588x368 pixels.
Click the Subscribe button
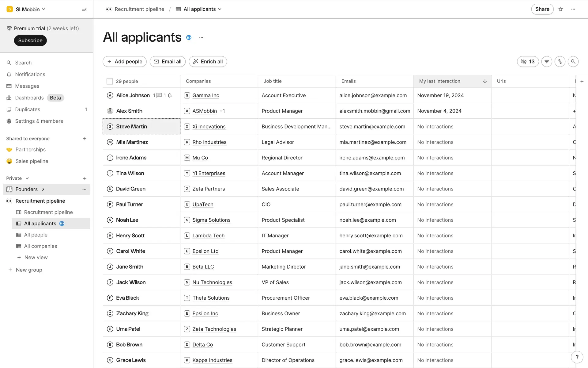click(x=30, y=40)
